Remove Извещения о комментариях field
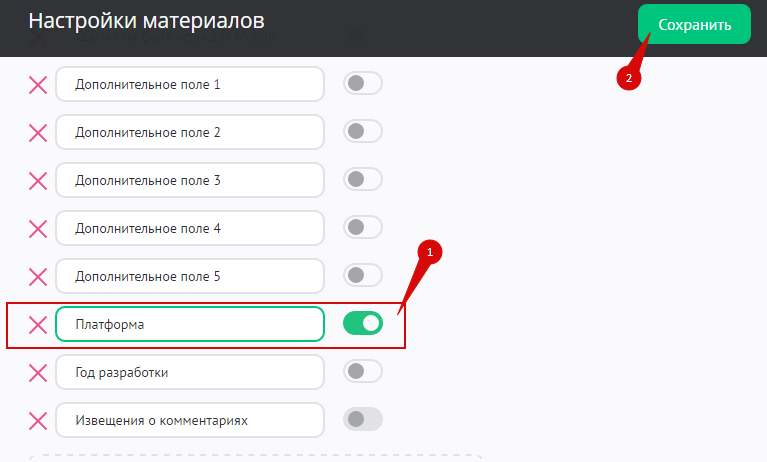Screen dimensions: 767x462 click(38, 420)
